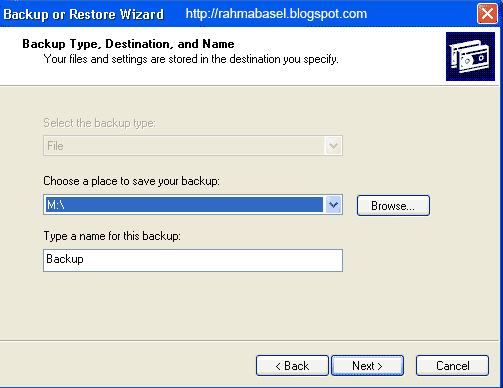
Task: Click the 'Select the backup type' label
Action: [x=99, y=123]
